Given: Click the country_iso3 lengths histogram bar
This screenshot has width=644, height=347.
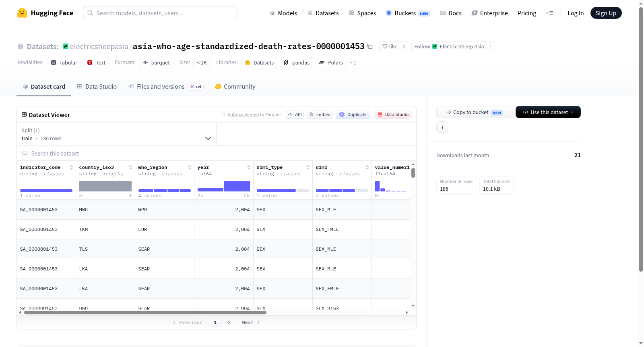Looking at the screenshot, I should click(105, 186).
